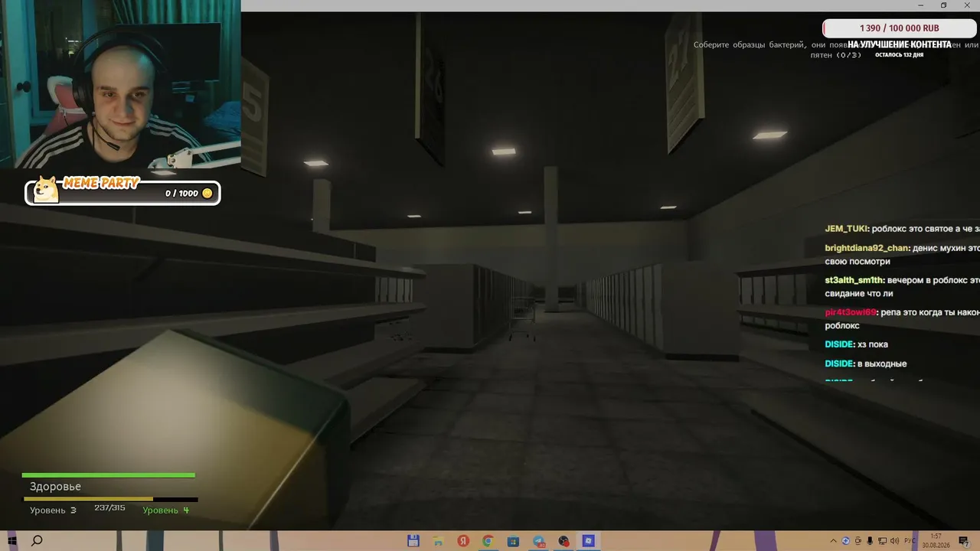The width and height of the screenshot is (980, 551).
Task: Open Telegram from the taskbar
Action: click(x=538, y=541)
